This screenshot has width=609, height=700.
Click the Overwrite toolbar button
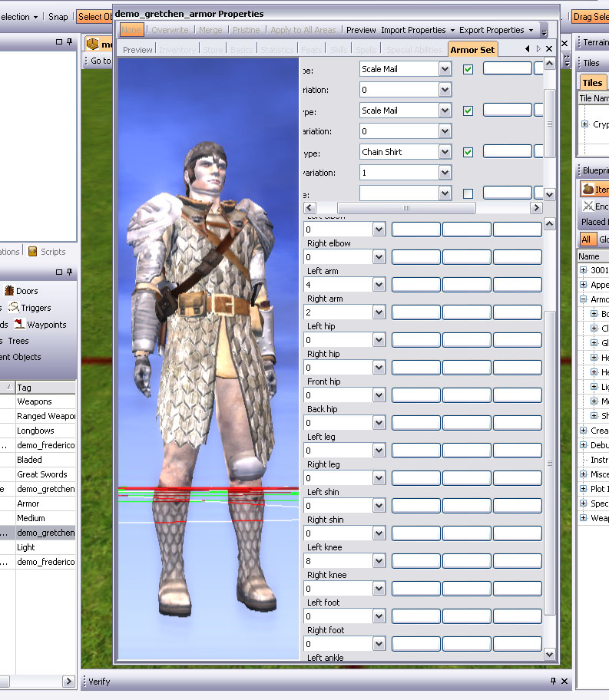[170, 30]
